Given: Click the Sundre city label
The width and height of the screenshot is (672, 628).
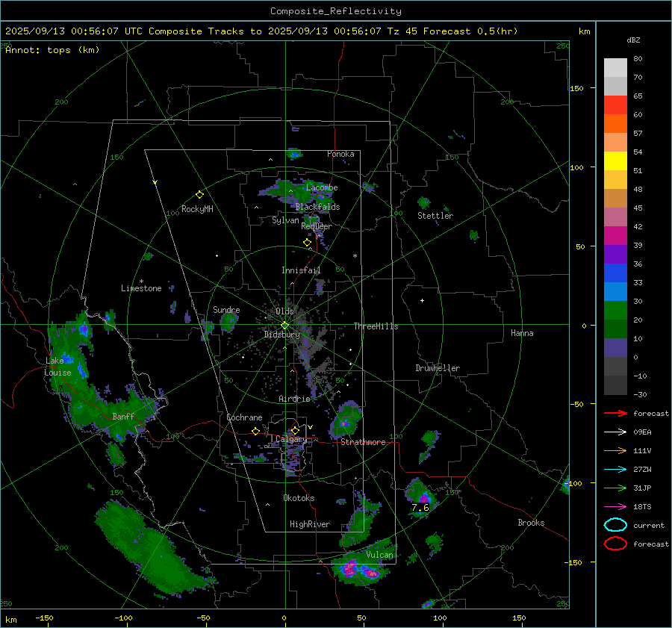Looking at the screenshot, I should [x=226, y=310].
